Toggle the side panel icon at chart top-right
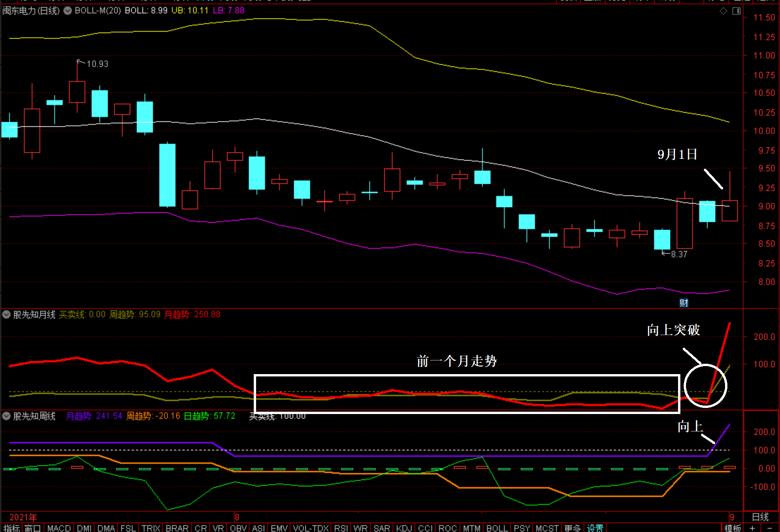780x532 pixels. [736, 11]
